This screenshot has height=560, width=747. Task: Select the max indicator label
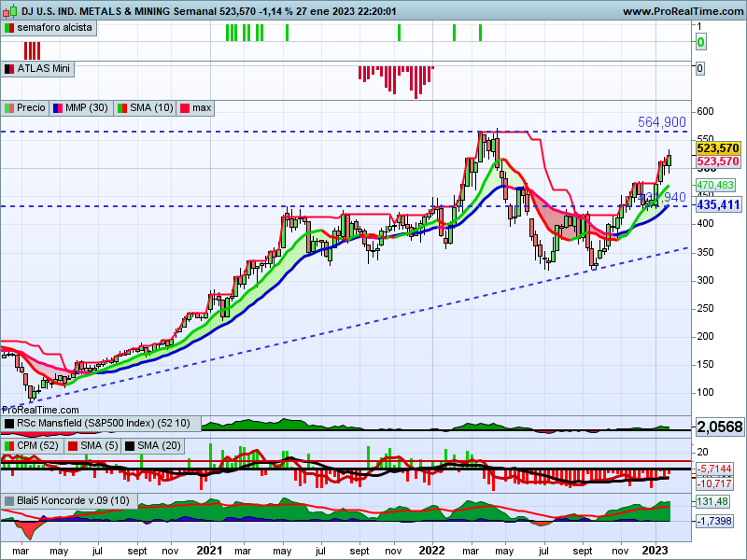202,108
